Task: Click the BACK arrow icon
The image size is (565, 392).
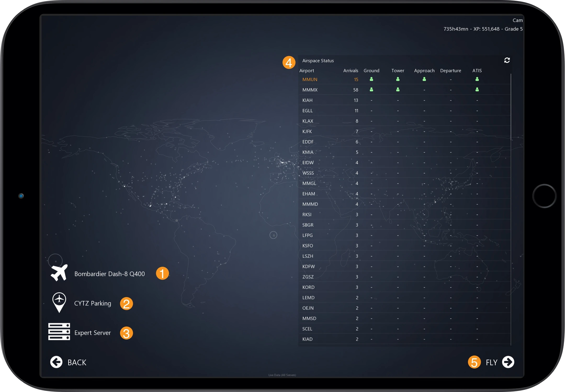Action: click(56, 362)
